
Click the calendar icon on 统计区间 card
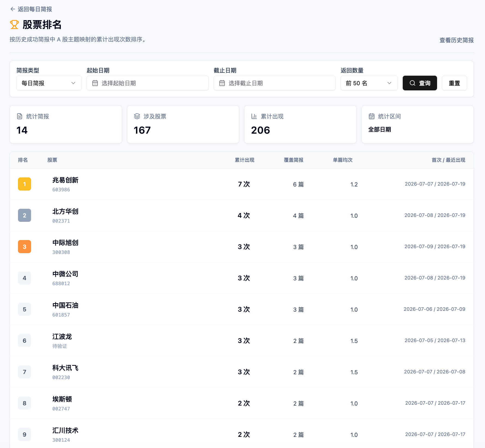coord(372,116)
